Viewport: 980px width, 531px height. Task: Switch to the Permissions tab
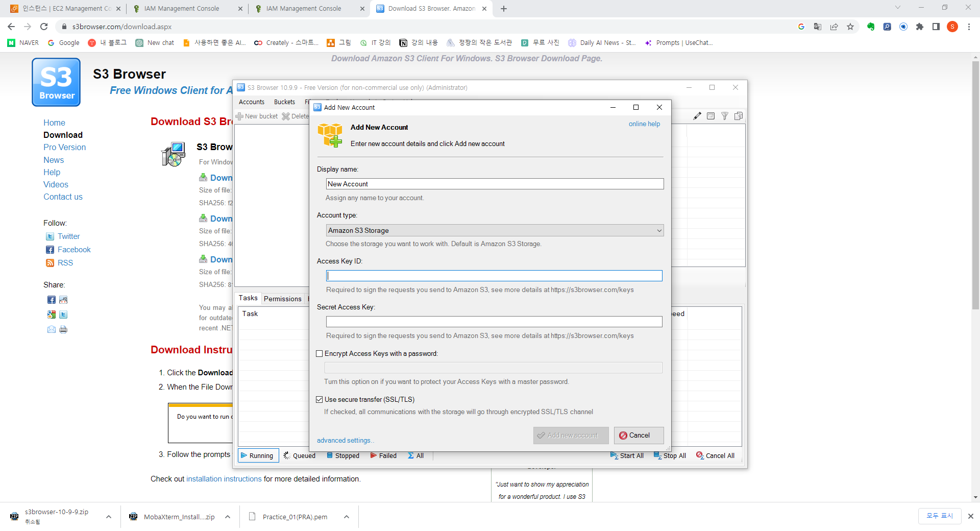point(283,299)
